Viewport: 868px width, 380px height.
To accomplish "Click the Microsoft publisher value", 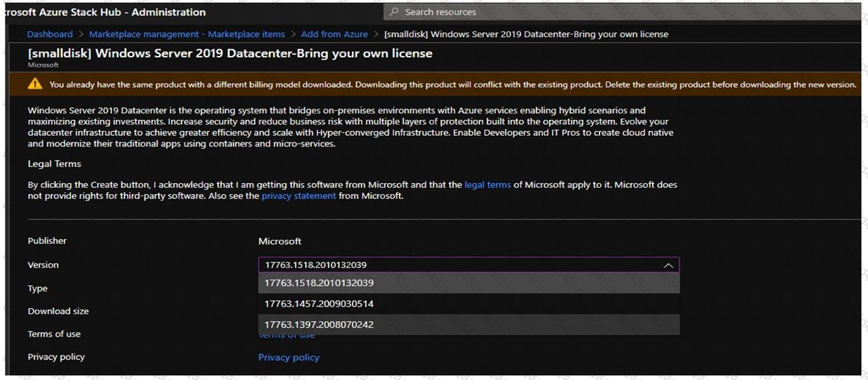I will coord(280,241).
